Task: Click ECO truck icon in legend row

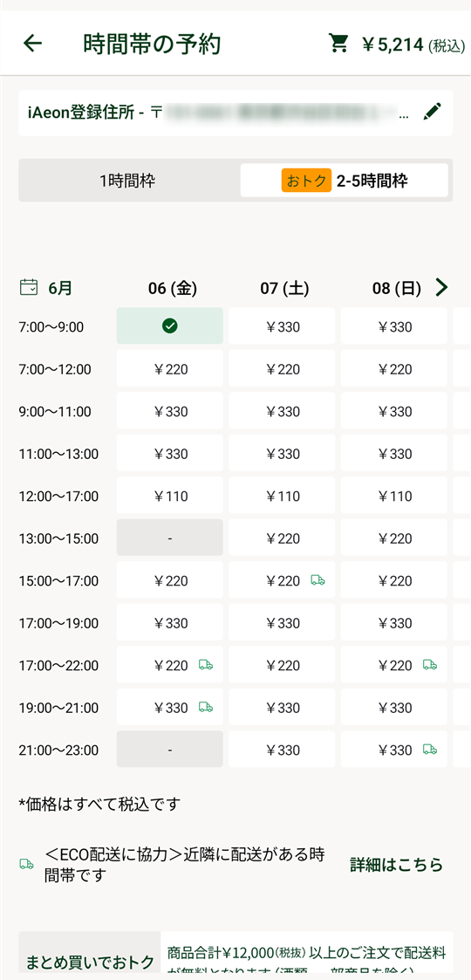Action: [x=26, y=865]
